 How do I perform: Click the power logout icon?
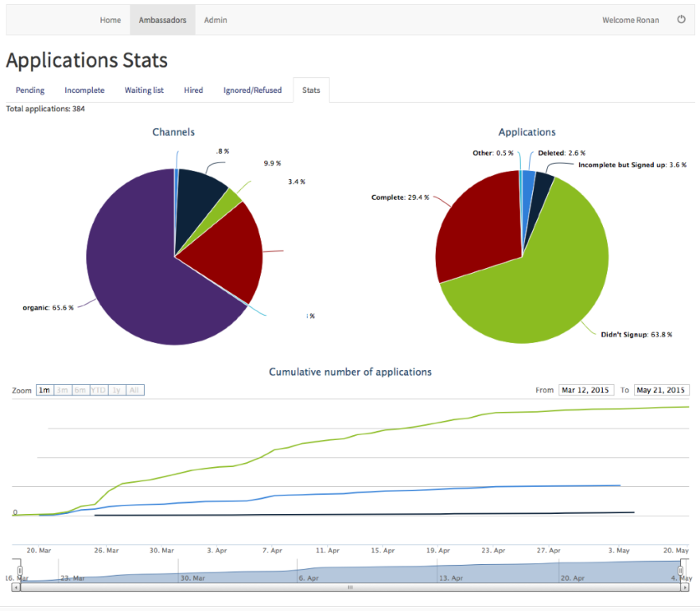[x=681, y=19]
